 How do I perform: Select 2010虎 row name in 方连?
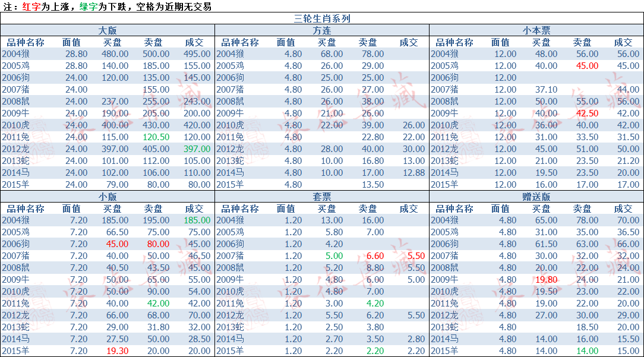[x=230, y=125]
